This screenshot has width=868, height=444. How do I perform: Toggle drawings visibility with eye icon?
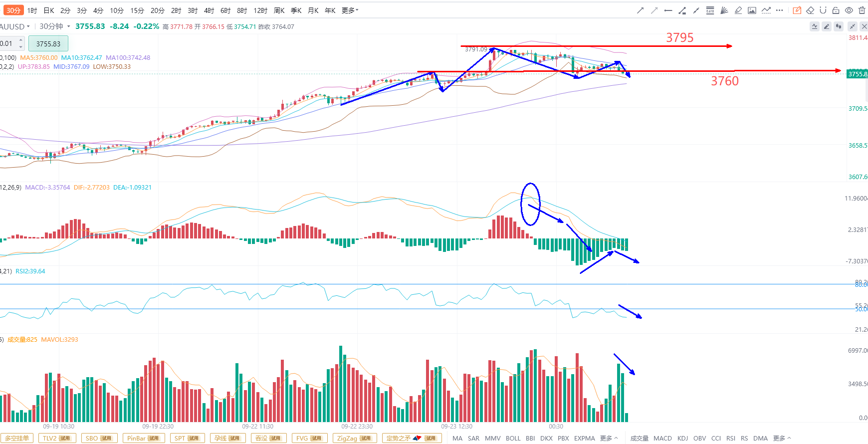[x=849, y=10]
